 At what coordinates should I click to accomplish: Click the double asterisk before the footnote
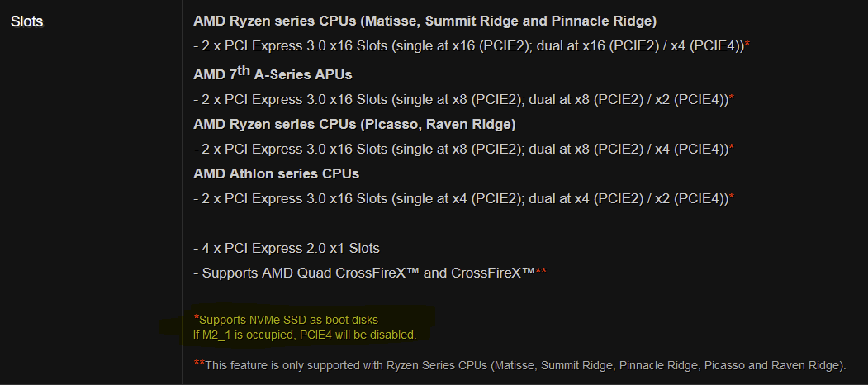pos(198,364)
